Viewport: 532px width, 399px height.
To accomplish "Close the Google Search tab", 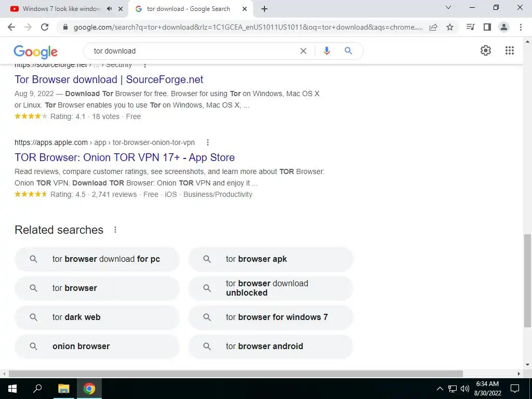I will click(245, 9).
